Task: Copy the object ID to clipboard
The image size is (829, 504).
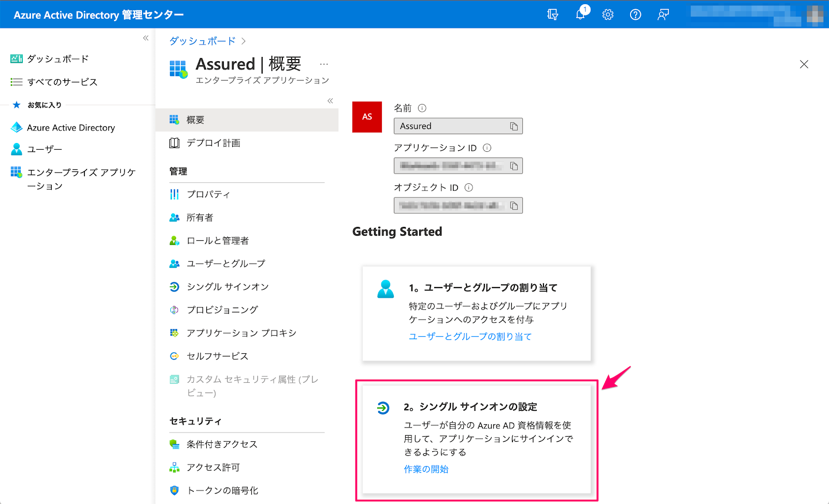Action: (513, 206)
